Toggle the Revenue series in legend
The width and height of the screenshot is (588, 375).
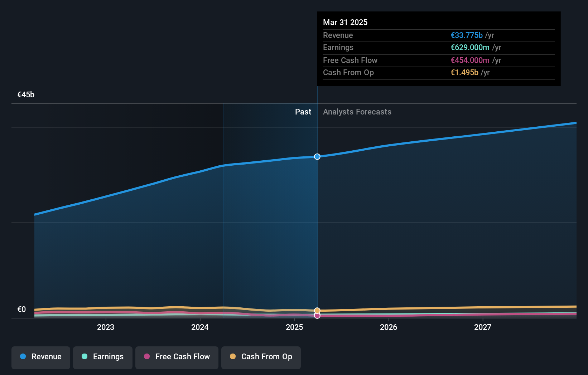(x=41, y=357)
